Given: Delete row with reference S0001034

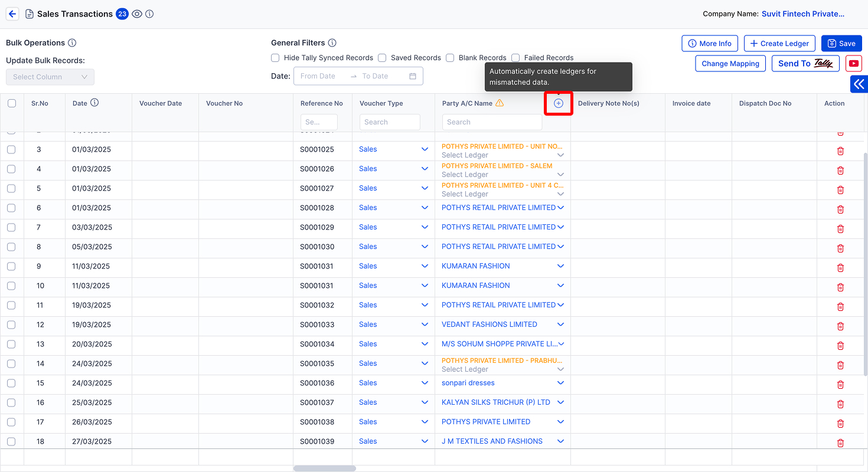Looking at the screenshot, I should click(840, 346).
